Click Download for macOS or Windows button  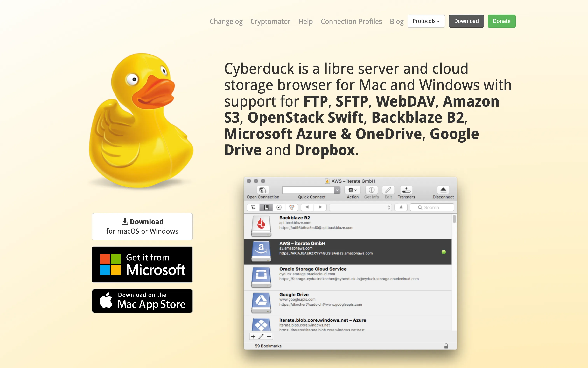(142, 226)
